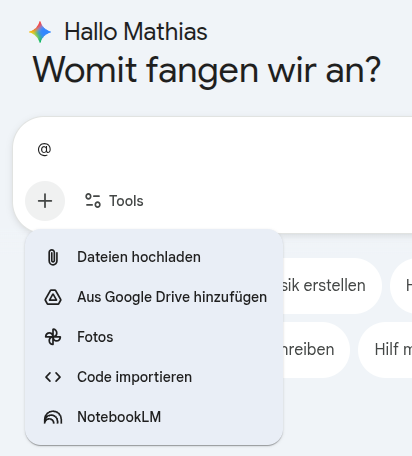Click the suggestion chip ending 'sik erstellen'
This screenshot has height=456, width=412.
click(x=332, y=286)
